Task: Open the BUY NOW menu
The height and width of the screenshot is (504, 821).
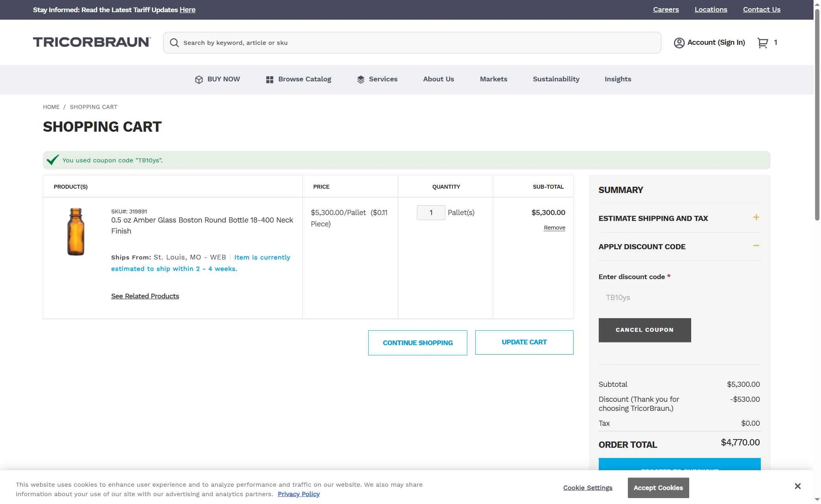Action: [x=218, y=79]
